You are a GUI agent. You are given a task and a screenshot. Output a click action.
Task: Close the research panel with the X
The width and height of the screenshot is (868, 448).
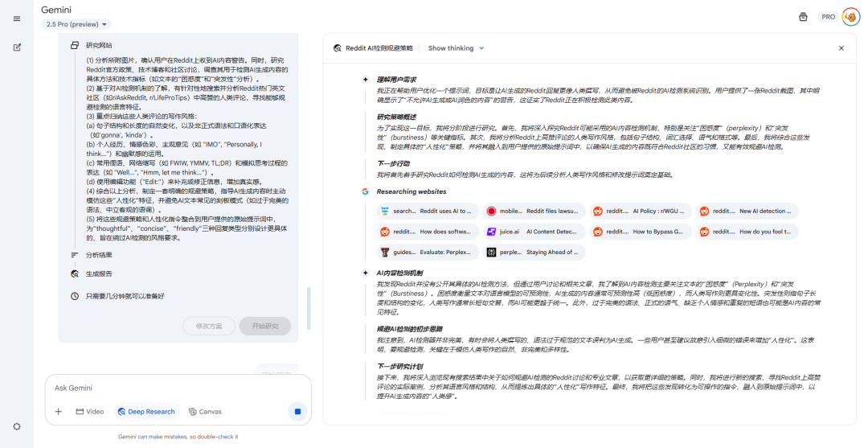click(841, 48)
